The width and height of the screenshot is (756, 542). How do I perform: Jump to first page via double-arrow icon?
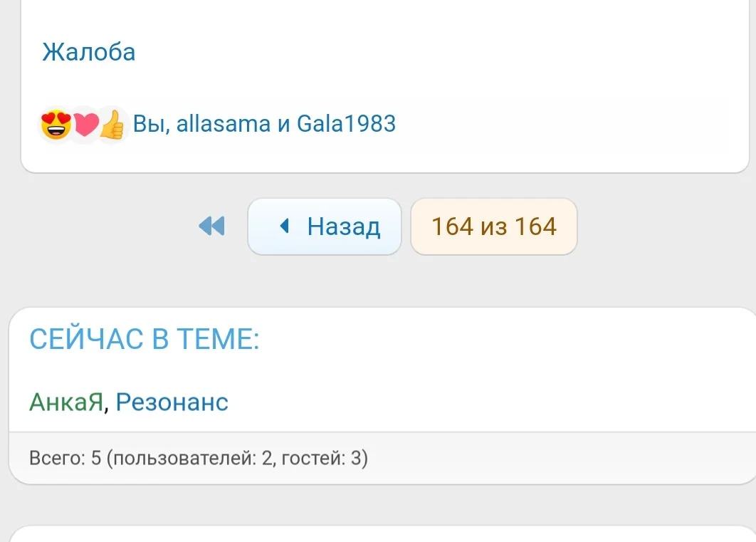(211, 226)
